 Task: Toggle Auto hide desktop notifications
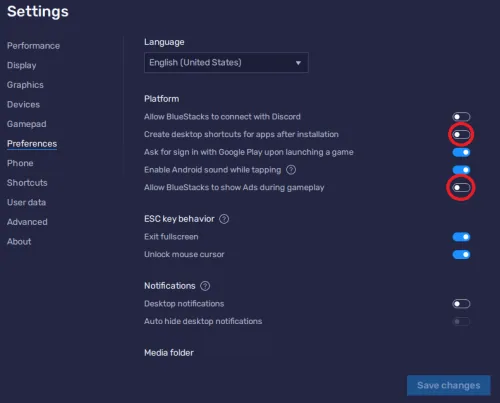(461, 322)
